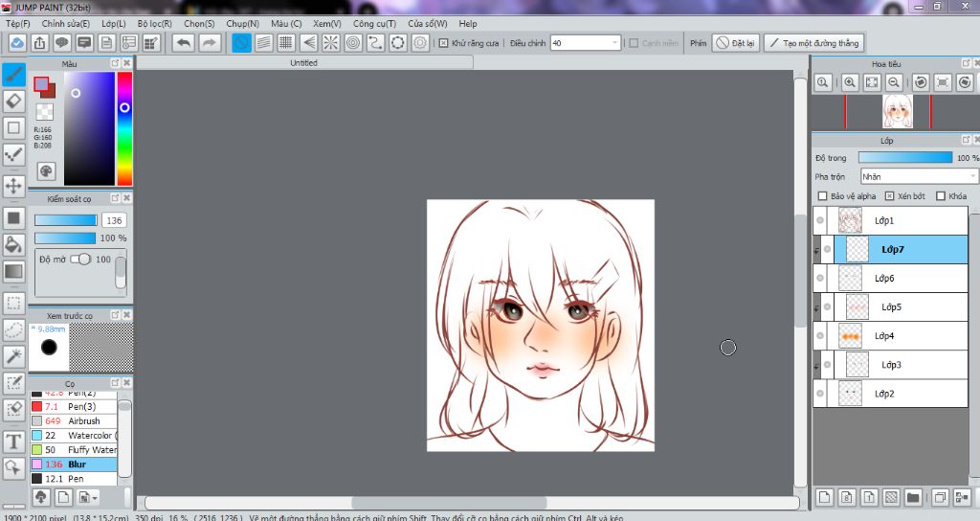Select the Magic Wand tool
The image size is (980, 521).
(x=13, y=356)
